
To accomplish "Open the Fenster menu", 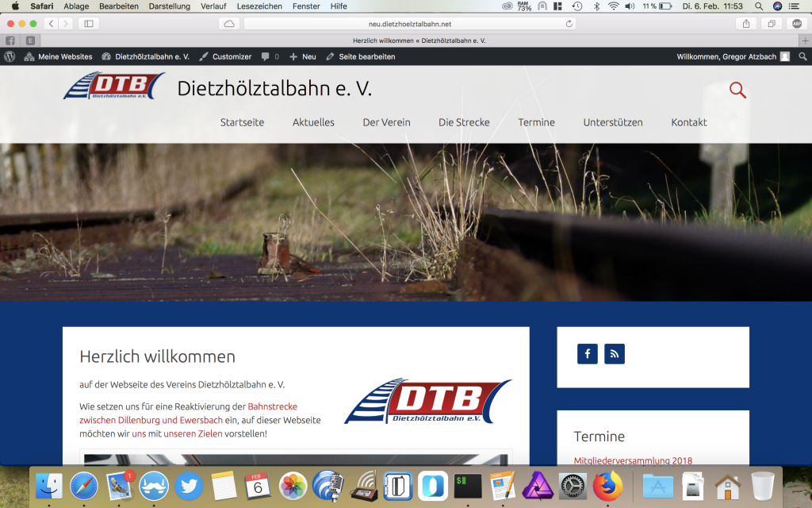I will (x=306, y=6).
